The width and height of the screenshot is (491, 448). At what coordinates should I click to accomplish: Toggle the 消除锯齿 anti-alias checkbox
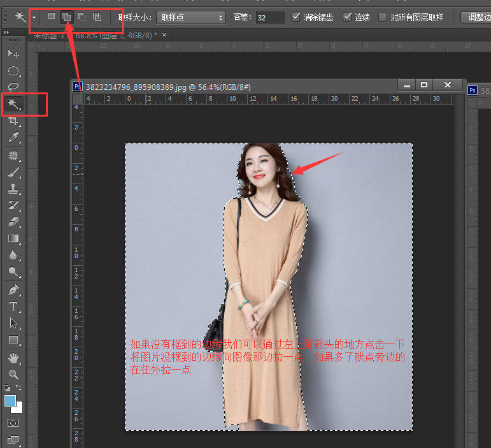(296, 17)
